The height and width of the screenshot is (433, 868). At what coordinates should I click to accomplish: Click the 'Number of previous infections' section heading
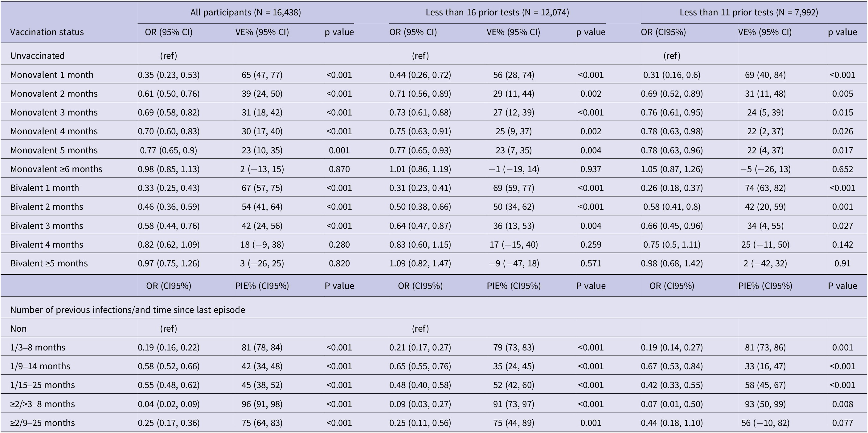(x=127, y=310)
